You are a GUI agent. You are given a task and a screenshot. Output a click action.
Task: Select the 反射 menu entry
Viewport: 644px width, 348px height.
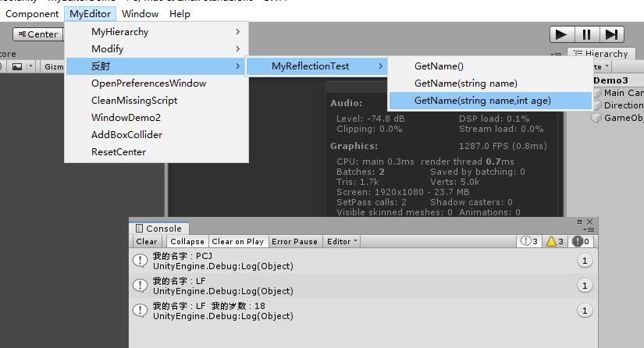point(156,66)
